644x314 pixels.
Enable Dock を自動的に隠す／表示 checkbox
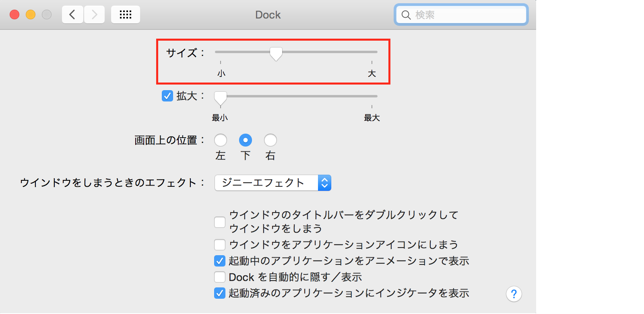[220, 277]
